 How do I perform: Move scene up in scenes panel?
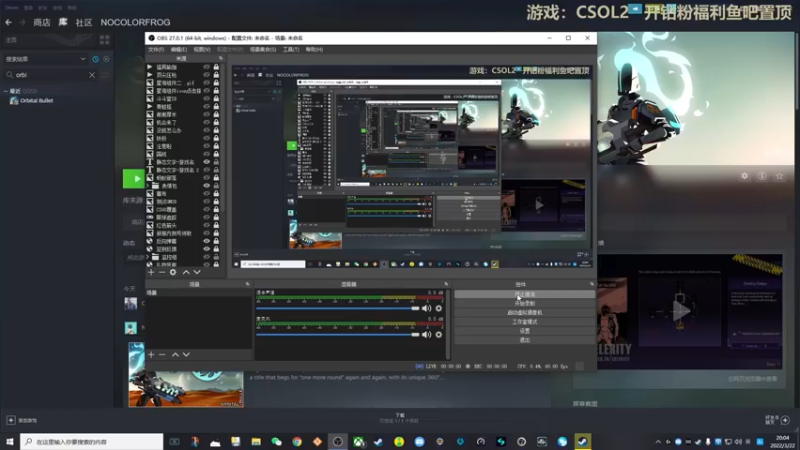[x=176, y=355]
